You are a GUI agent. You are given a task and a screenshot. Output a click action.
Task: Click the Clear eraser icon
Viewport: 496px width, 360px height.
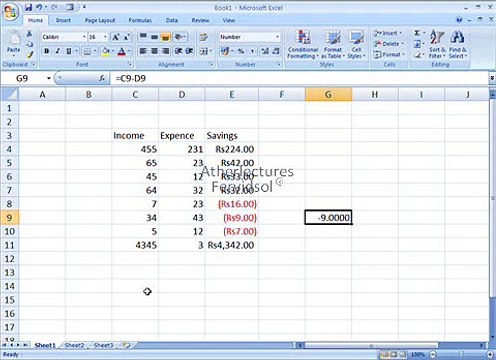pyautogui.click(x=417, y=54)
